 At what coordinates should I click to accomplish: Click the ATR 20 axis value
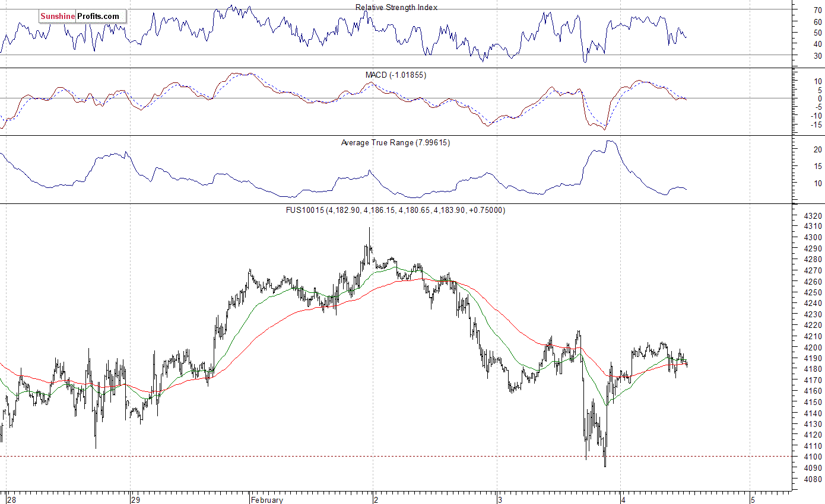tap(817, 150)
